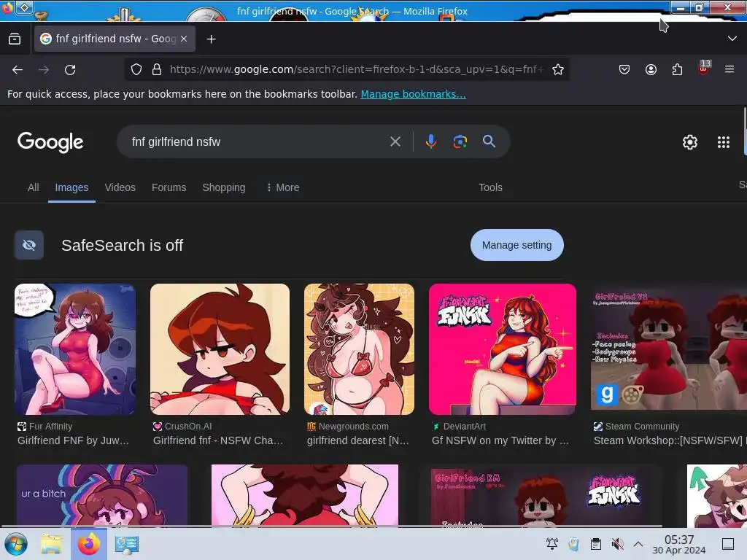Reload the current page
This screenshot has height=560, width=747.
(x=70, y=70)
